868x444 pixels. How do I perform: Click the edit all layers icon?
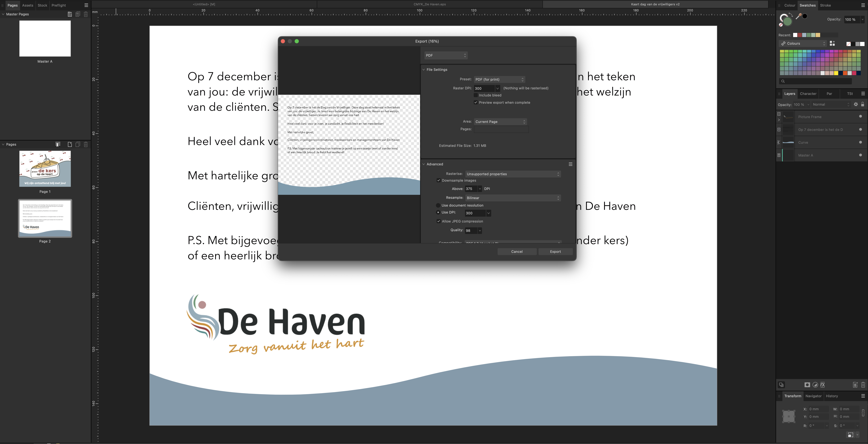pos(781,385)
